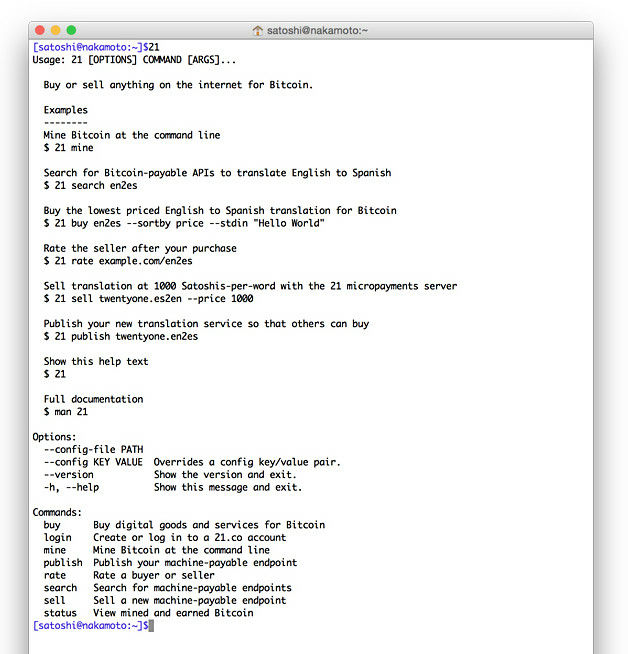628x654 pixels.
Task: Click the satoshi@nakamoto:~ window title
Action: 317,30
